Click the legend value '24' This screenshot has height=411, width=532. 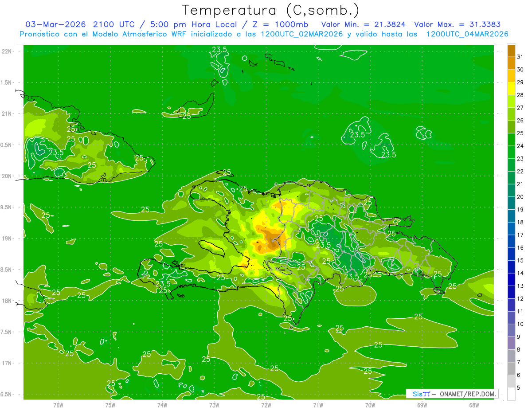tap(520, 146)
